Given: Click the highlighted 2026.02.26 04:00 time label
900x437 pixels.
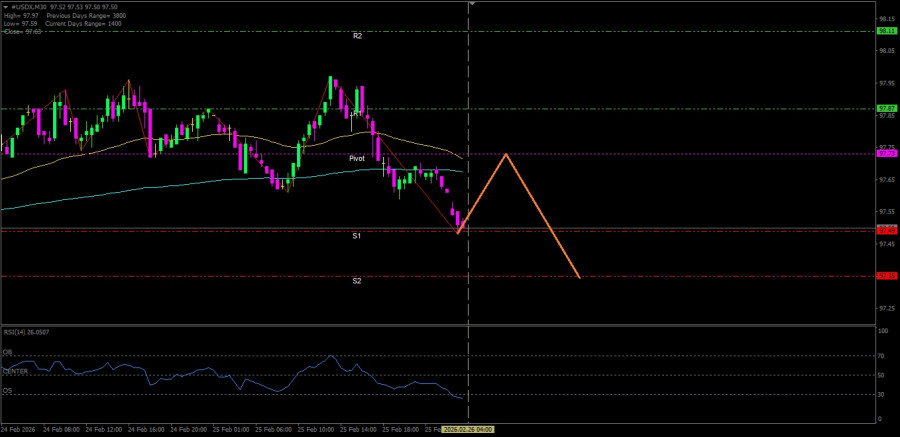Looking at the screenshot, I should click(468, 429).
